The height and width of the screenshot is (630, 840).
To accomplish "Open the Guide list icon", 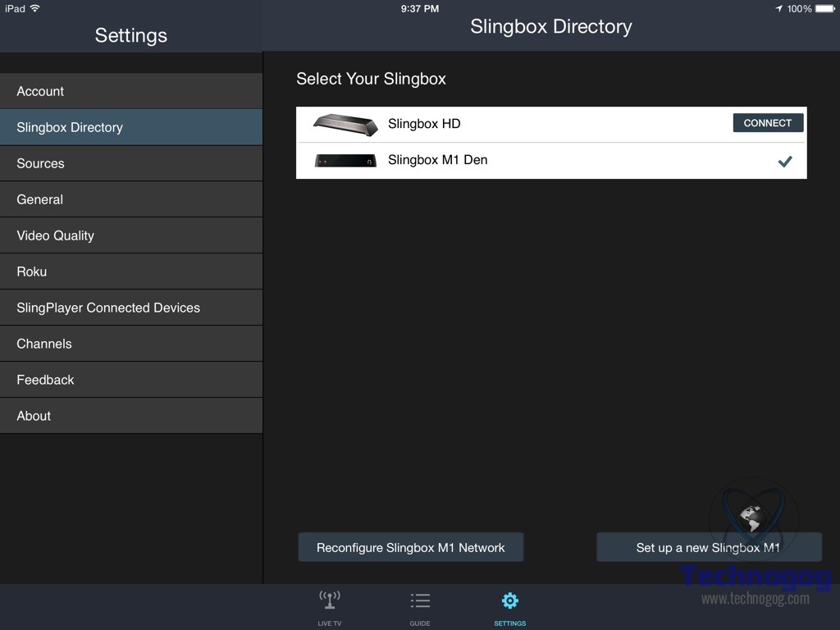I will click(420, 601).
